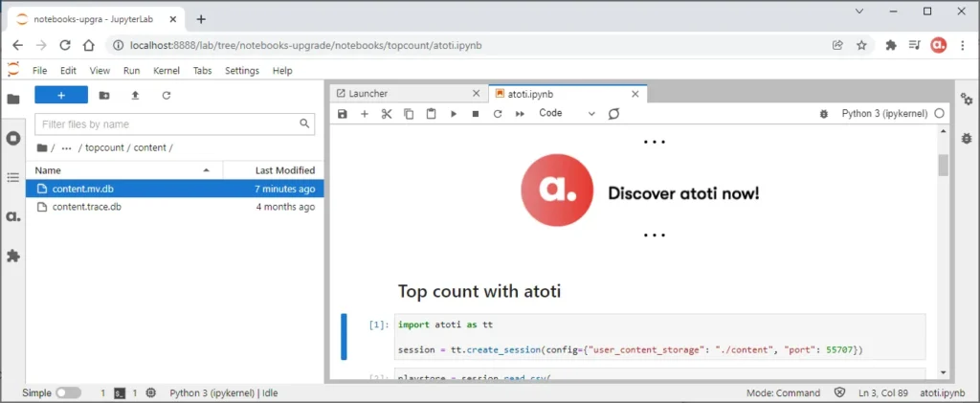The width and height of the screenshot is (980, 403).
Task: Click the render icon next to cell type
Action: (x=613, y=114)
